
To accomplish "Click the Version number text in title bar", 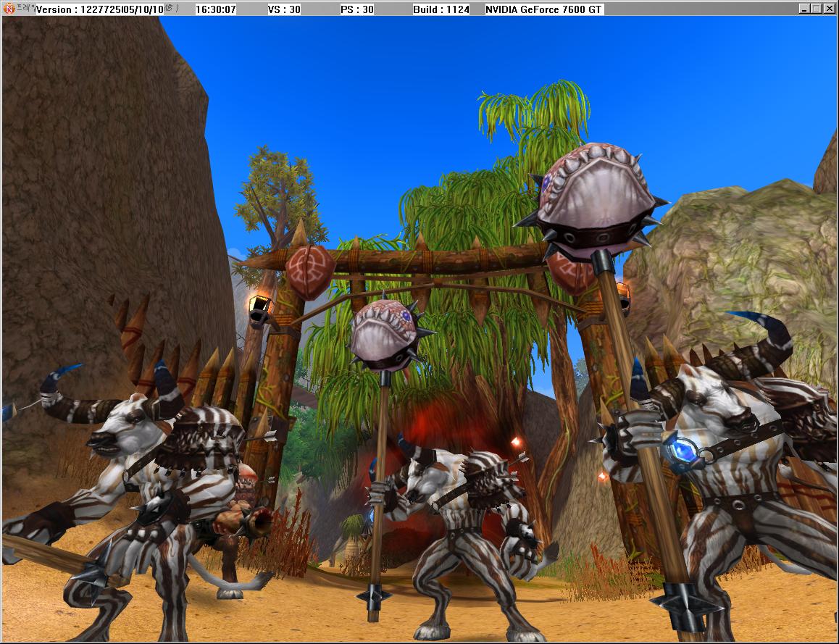I will tap(100, 9).
